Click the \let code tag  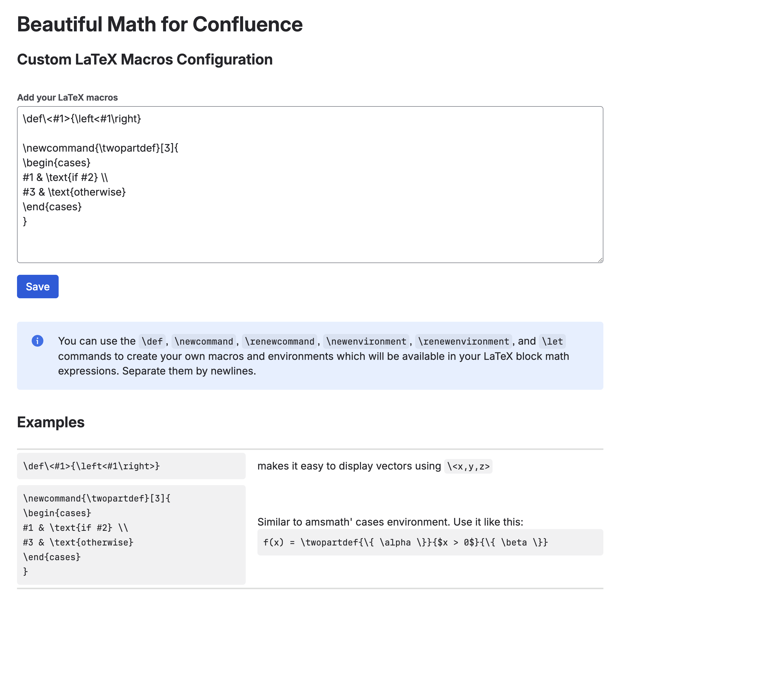click(552, 341)
